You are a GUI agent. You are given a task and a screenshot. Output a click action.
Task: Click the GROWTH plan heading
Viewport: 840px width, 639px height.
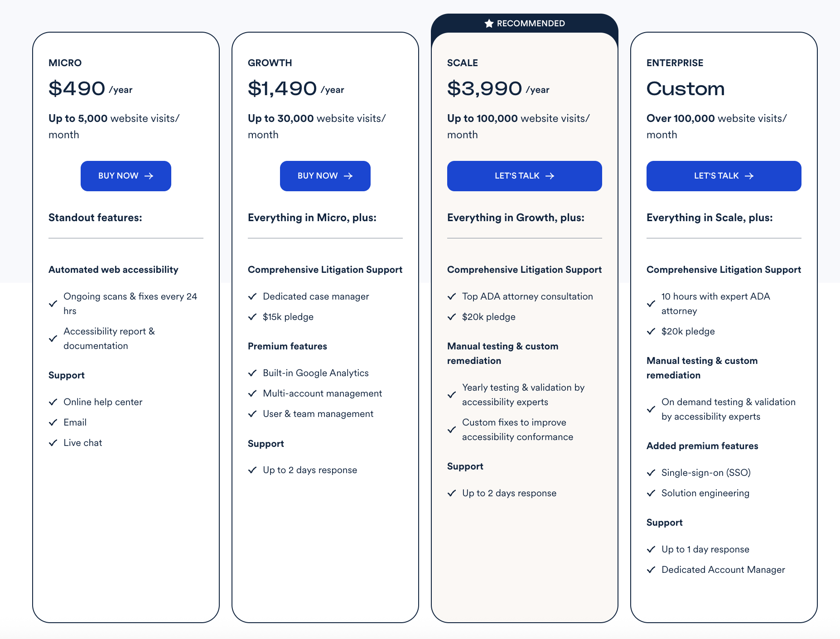tap(270, 63)
